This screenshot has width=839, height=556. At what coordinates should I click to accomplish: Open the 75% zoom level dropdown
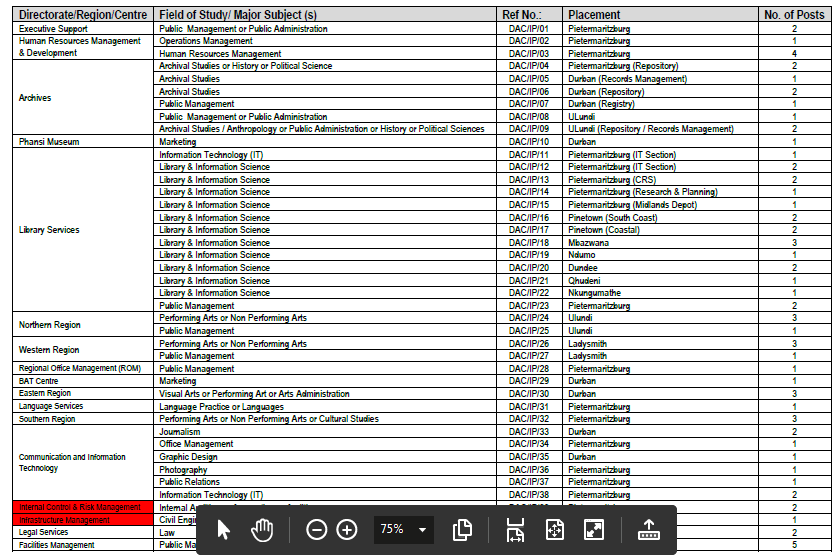[402, 529]
